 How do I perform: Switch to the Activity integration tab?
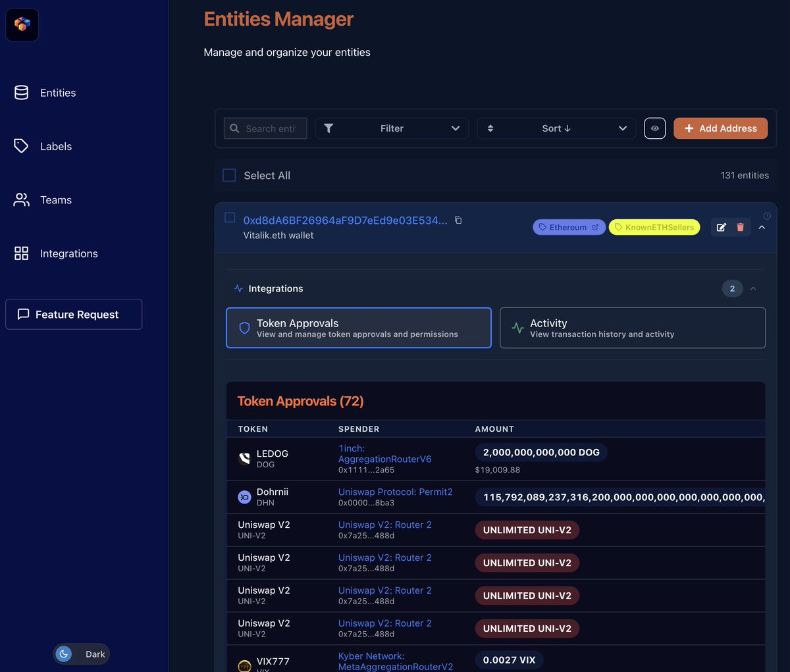pos(632,327)
